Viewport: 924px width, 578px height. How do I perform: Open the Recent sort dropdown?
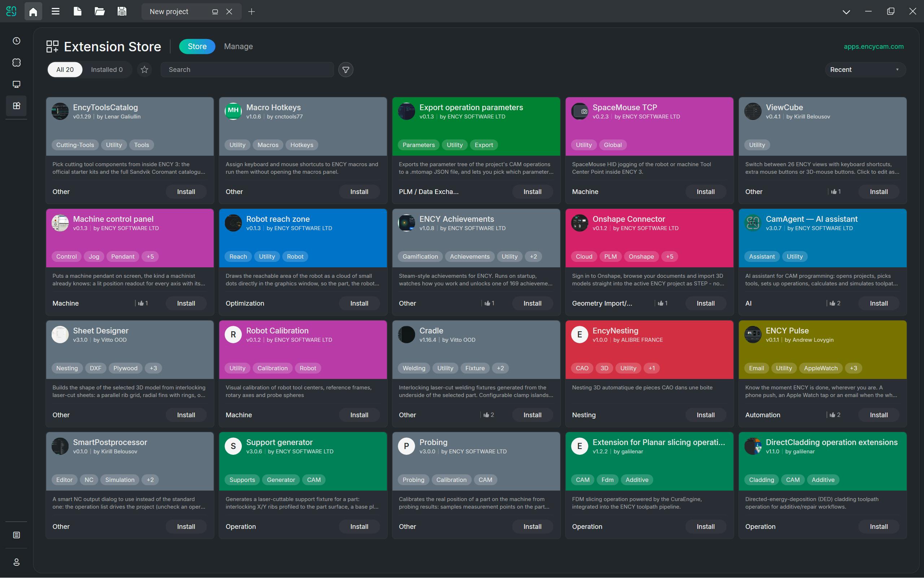click(x=865, y=70)
